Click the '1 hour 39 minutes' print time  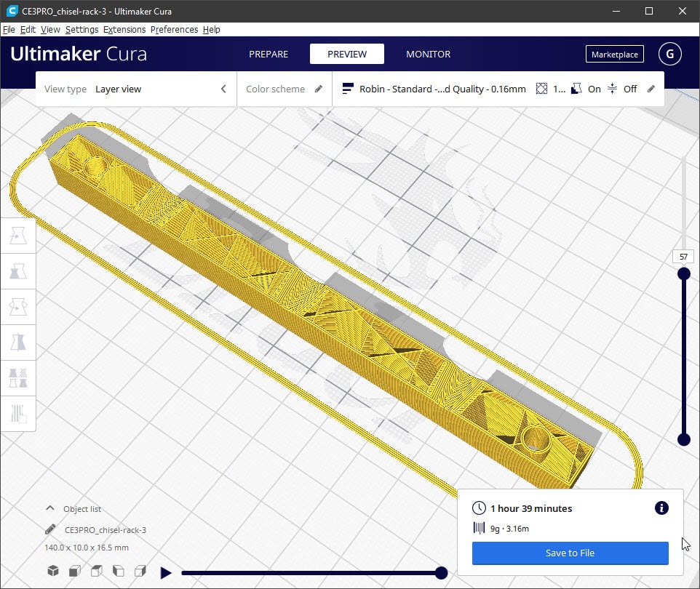[530, 508]
